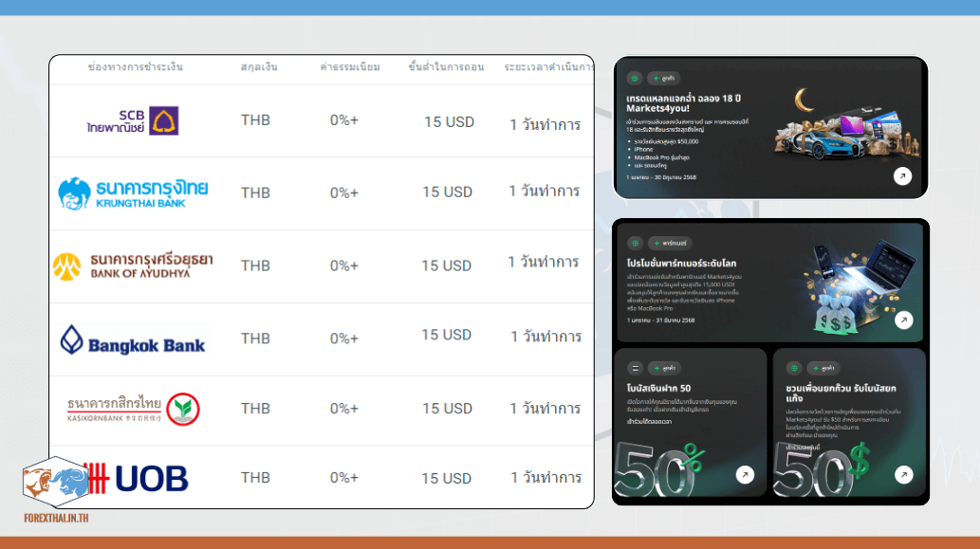The height and width of the screenshot is (549, 980).
Task: Select the Kasikornbank logo
Action: point(133,409)
